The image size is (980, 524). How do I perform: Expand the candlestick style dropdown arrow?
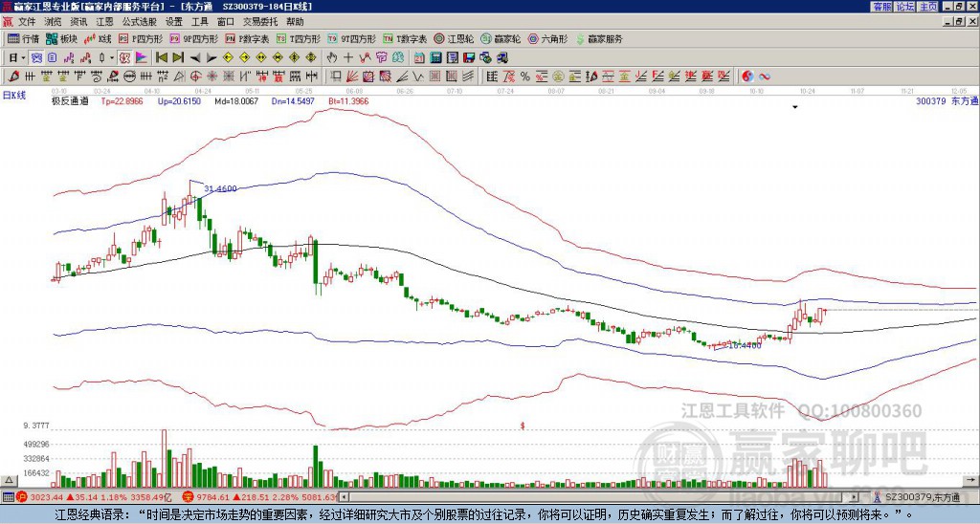[x=112, y=58]
